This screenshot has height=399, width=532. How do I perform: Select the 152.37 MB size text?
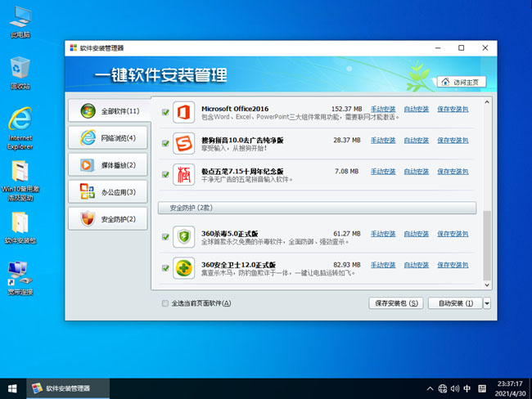[347, 110]
